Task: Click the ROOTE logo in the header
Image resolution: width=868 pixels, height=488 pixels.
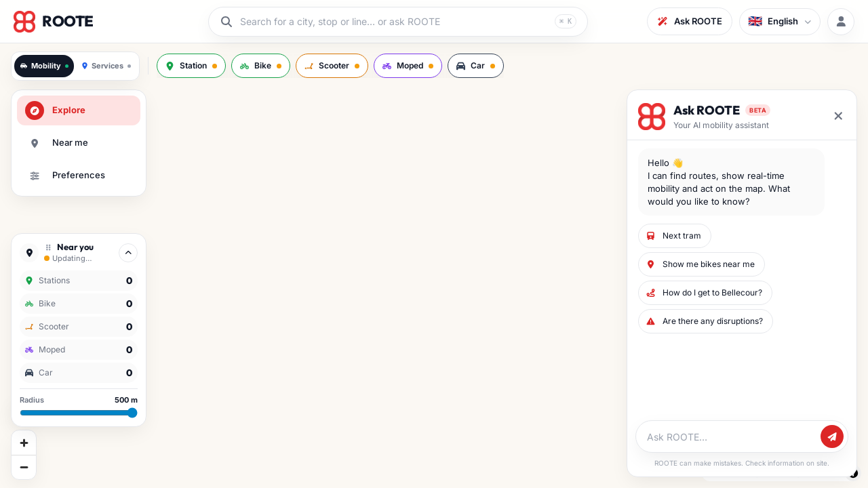Action: click(53, 22)
